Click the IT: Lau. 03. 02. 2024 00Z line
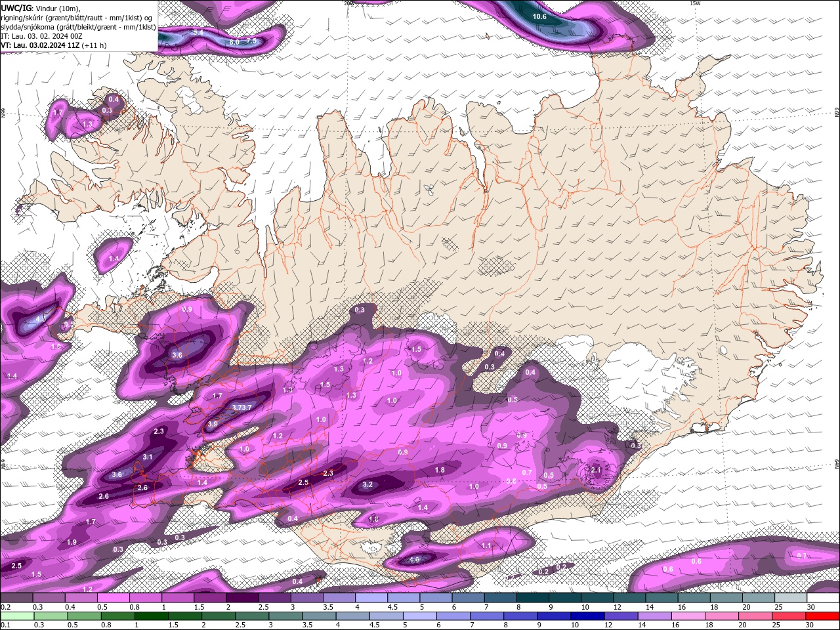Image resolution: width=840 pixels, height=630 pixels. coord(41,36)
